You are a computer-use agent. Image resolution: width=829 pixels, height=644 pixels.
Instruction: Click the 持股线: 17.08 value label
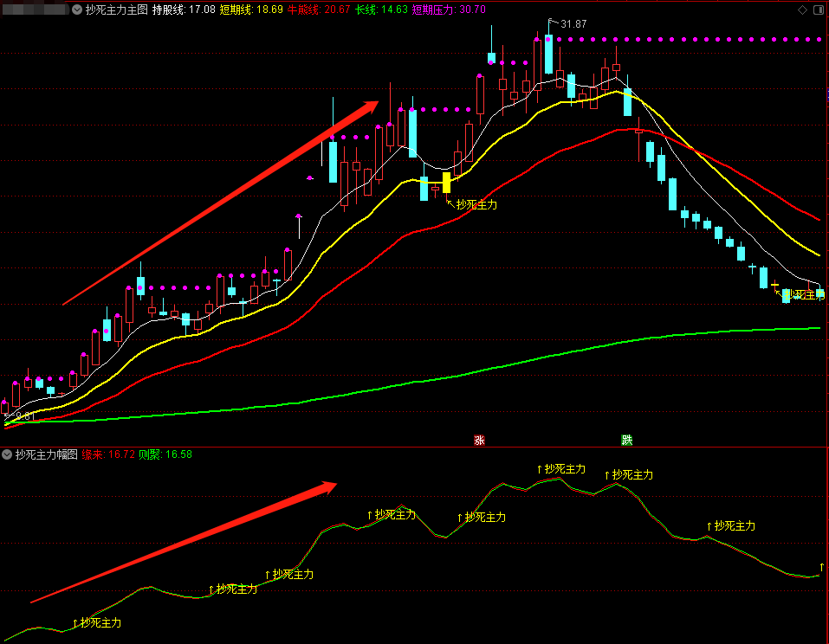tap(184, 10)
